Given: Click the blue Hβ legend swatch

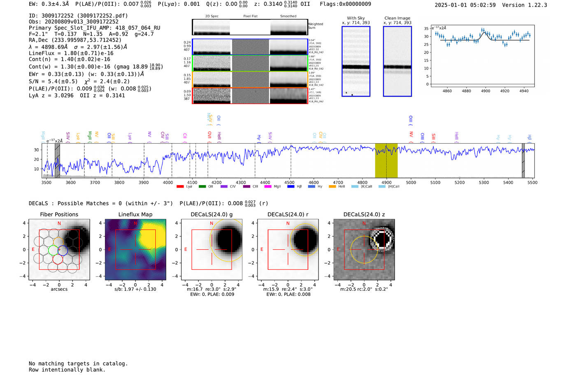Looking at the screenshot, I should coord(291,186).
